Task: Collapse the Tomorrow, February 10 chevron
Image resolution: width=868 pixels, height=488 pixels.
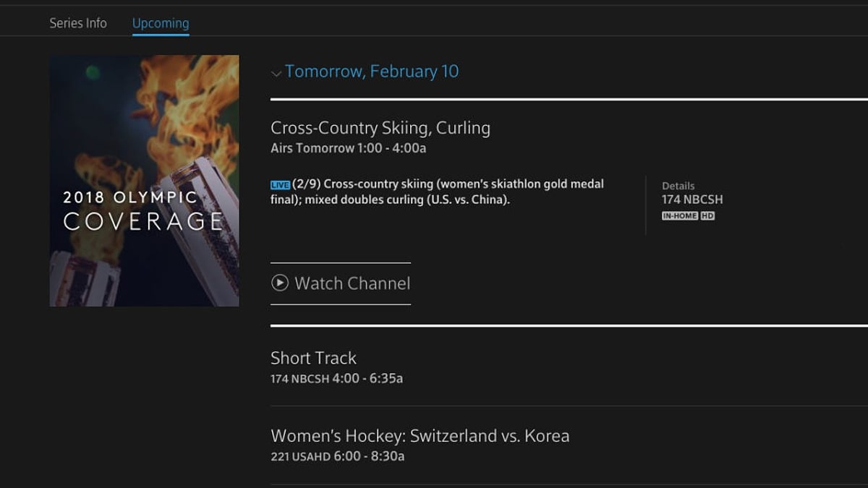Action: pos(276,73)
